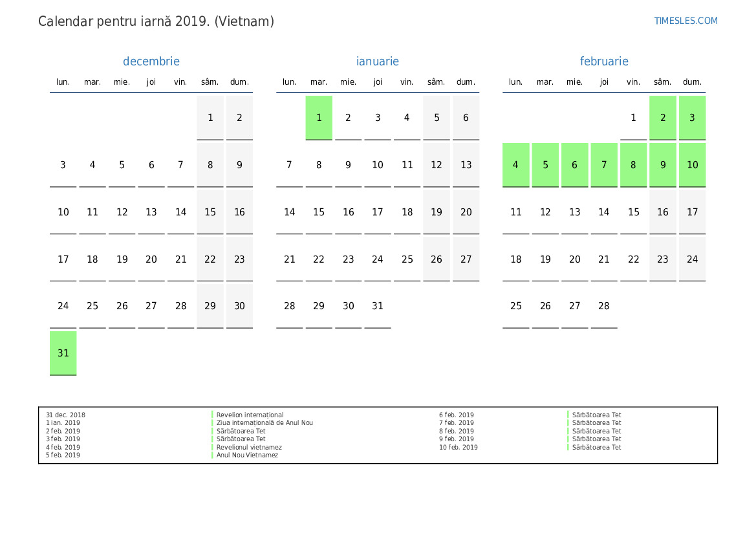This screenshot has height=535, width=756.
Task: Click February 28 in the calendar
Action: (604, 306)
